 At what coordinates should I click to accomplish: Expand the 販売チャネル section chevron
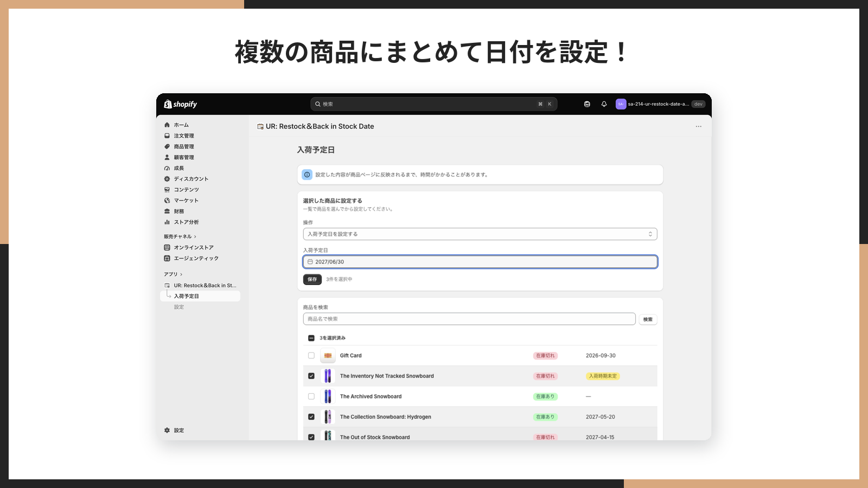coord(195,236)
